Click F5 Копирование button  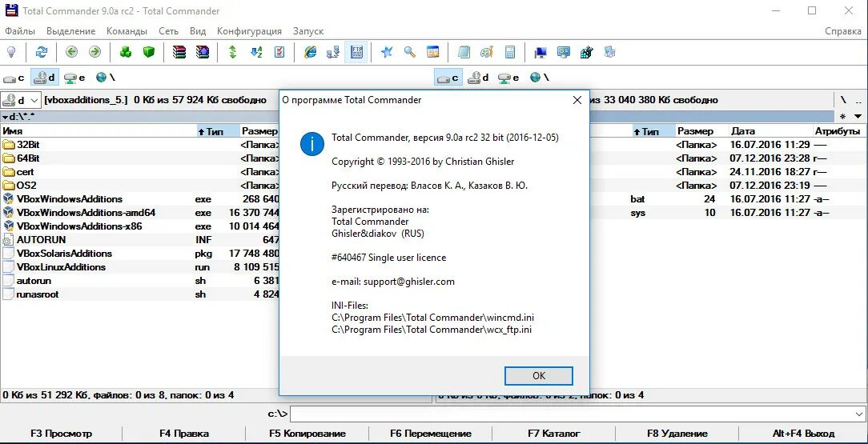pyautogui.click(x=307, y=434)
